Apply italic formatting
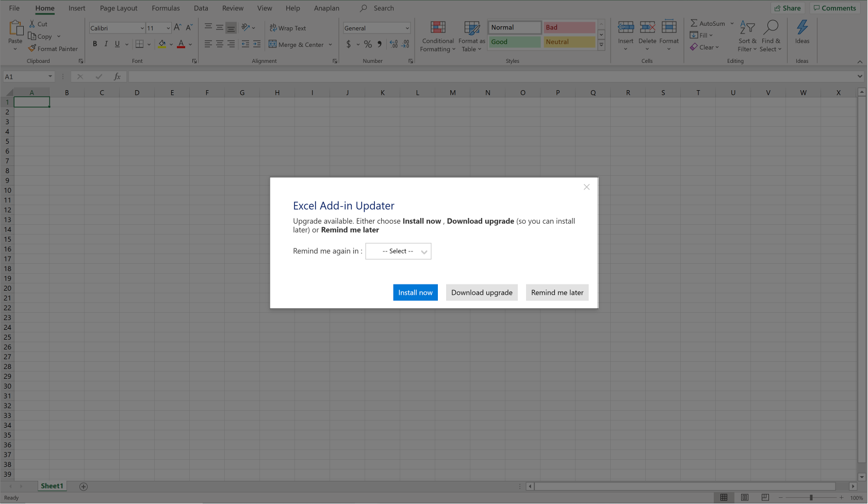 [106, 44]
